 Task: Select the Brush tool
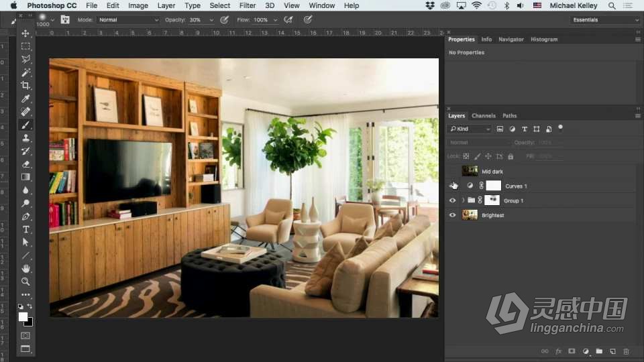(x=25, y=125)
